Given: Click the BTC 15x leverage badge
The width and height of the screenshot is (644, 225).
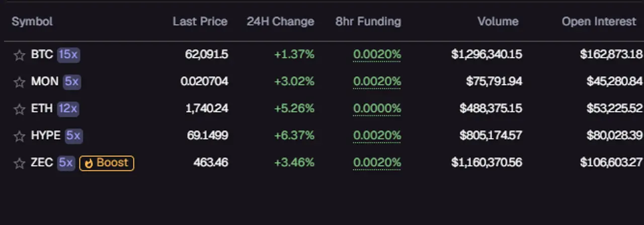Looking at the screenshot, I should [x=68, y=54].
